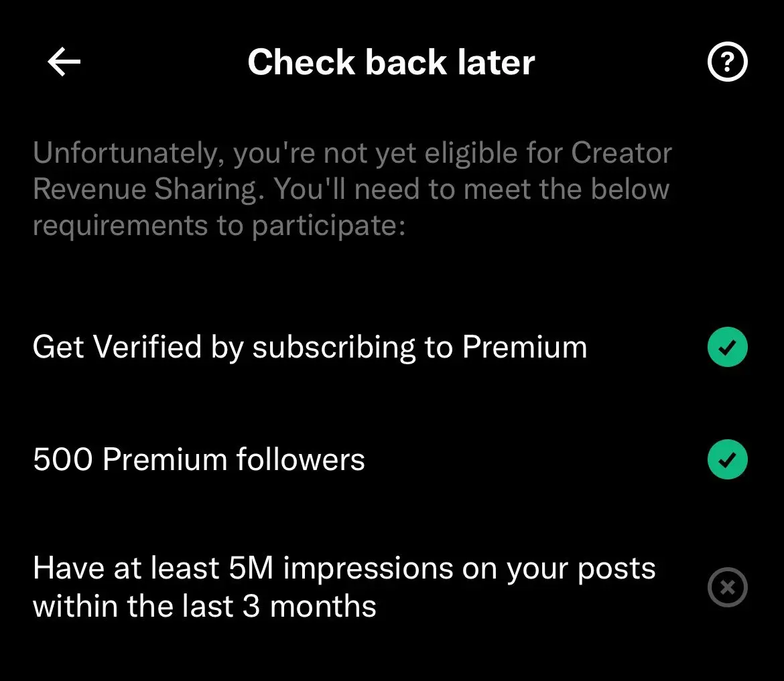Tap within the last 3 months text
The height and width of the screenshot is (681, 784).
(204, 606)
